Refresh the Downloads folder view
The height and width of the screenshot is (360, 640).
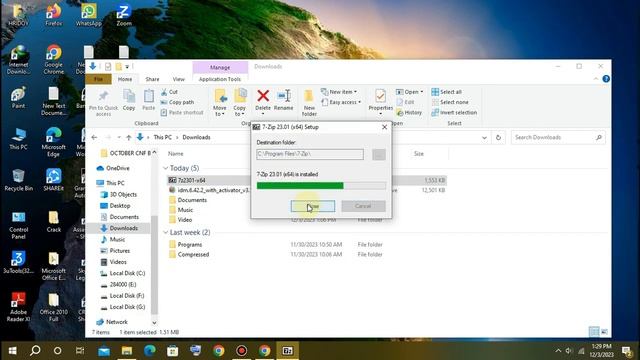tap(498, 138)
